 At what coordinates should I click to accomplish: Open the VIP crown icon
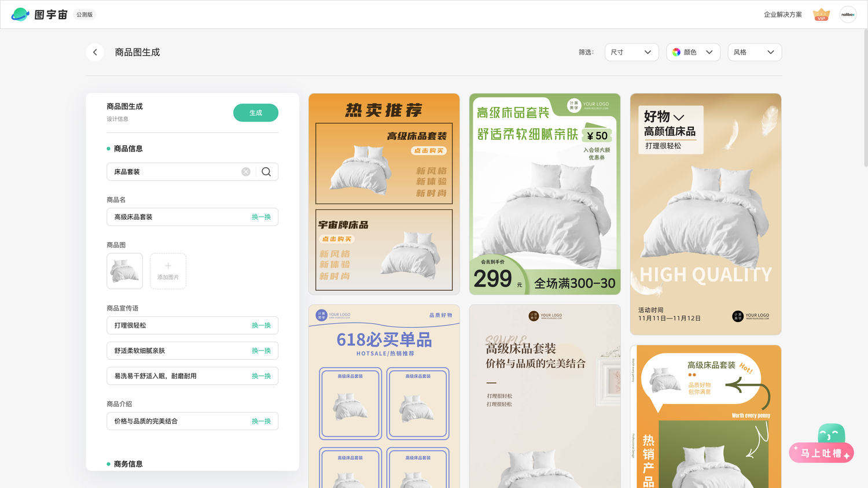[x=821, y=14]
